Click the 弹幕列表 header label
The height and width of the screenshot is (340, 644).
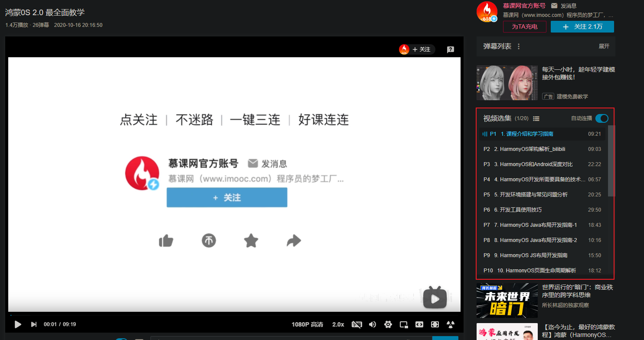(497, 46)
